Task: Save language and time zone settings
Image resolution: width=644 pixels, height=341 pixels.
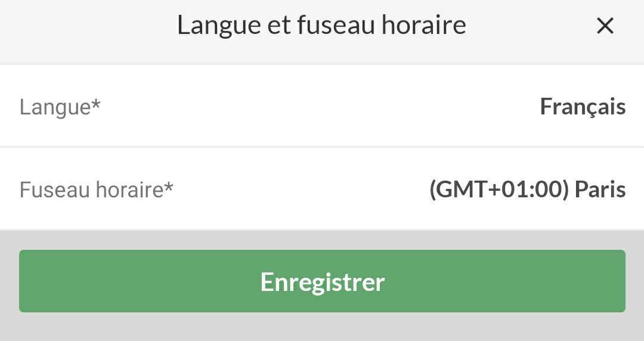Action: (322, 281)
